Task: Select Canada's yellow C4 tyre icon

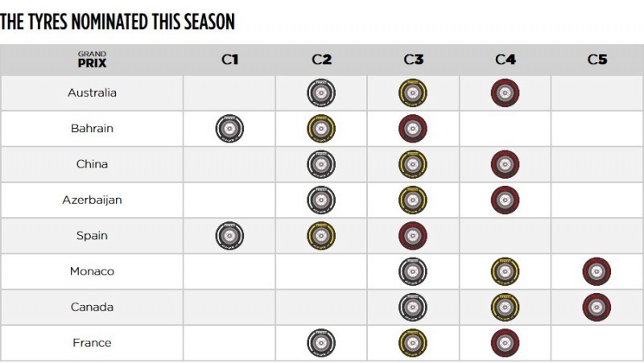Action: (505, 307)
